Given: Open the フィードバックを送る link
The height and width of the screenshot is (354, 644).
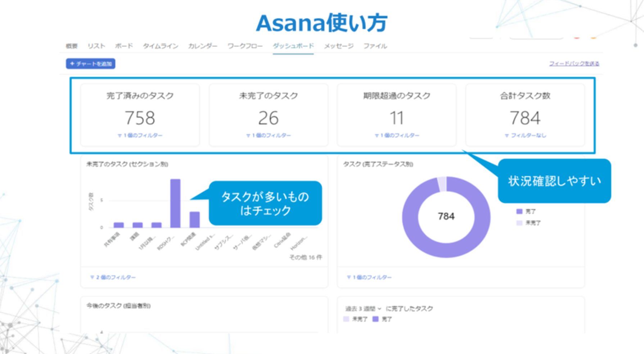Looking at the screenshot, I should pos(574,64).
